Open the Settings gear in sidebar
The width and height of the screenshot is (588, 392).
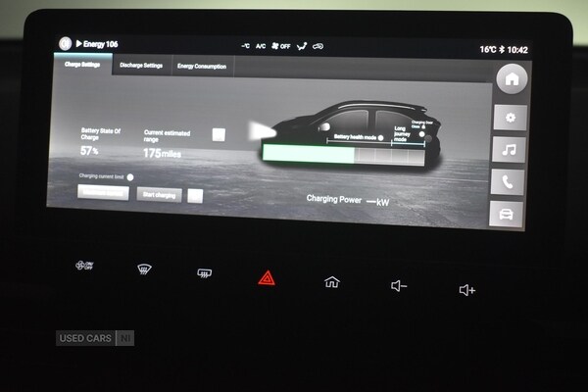tap(510, 117)
